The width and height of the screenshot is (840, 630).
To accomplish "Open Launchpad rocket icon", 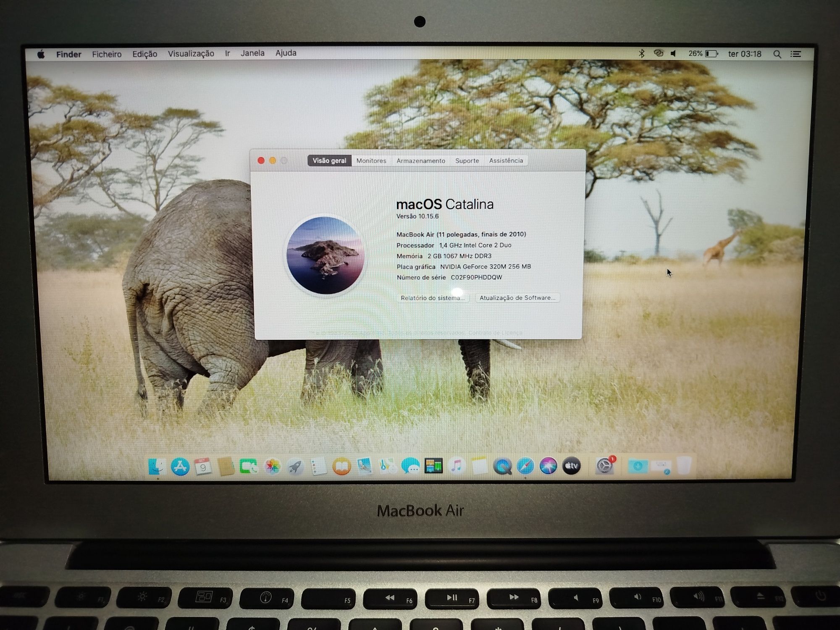I will click(295, 466).
